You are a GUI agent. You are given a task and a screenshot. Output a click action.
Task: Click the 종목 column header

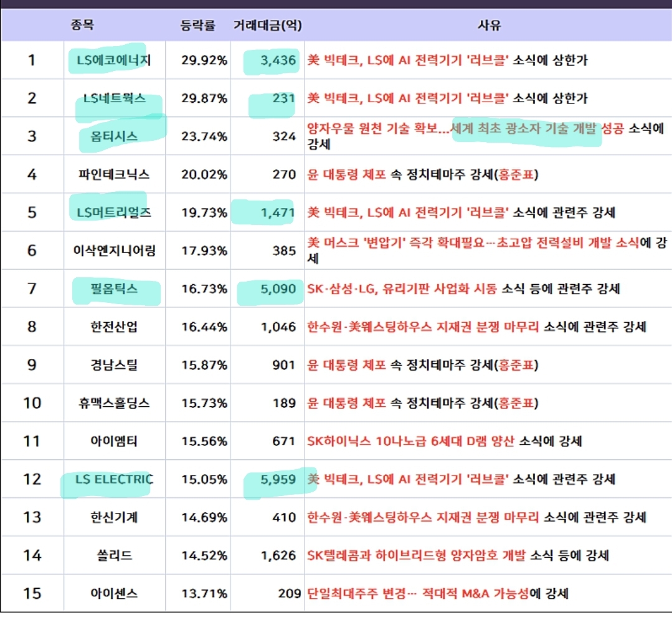coord(82,24)
